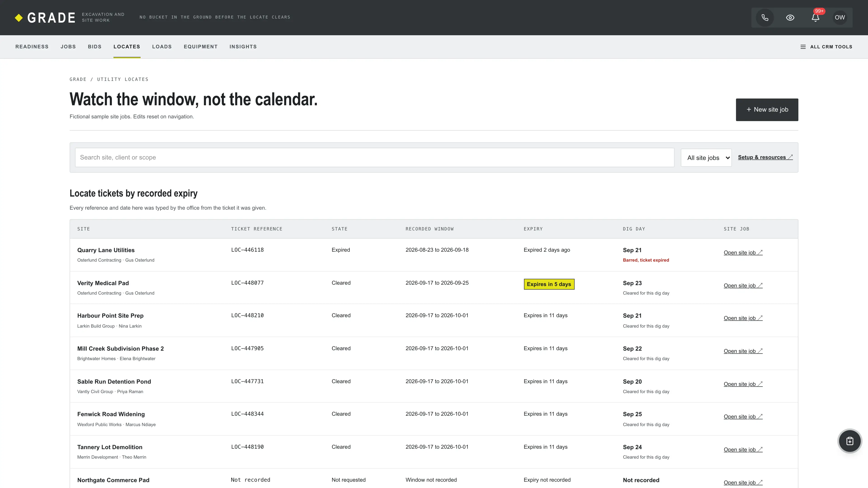Open site job for Northgate Commerce Pad

pyautogui.click(x=743, y=483)
